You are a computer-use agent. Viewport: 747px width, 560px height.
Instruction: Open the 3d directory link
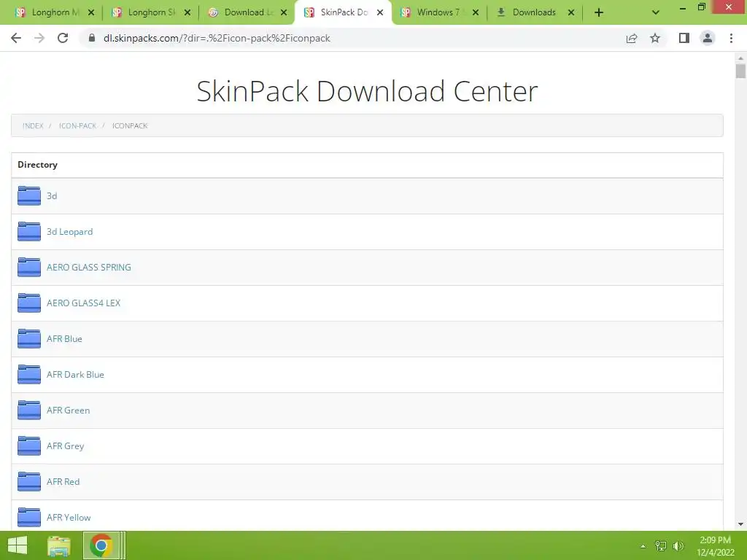(52, 195)
